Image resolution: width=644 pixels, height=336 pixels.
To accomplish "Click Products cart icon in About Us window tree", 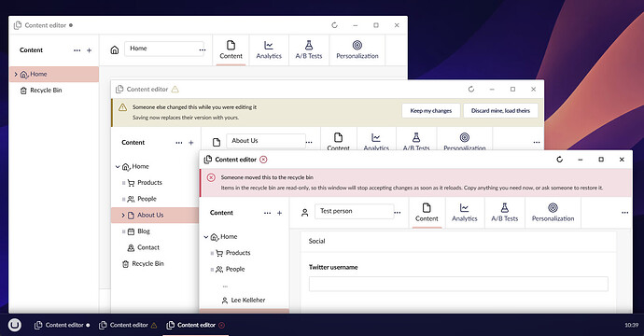I will point(131,183).
